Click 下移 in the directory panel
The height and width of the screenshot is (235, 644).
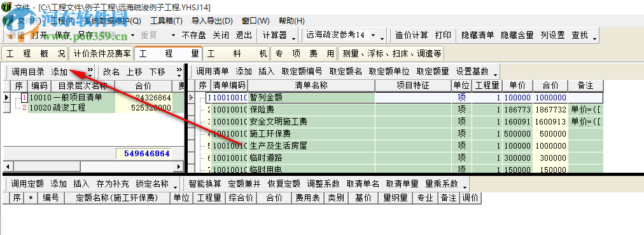[157, 72]
